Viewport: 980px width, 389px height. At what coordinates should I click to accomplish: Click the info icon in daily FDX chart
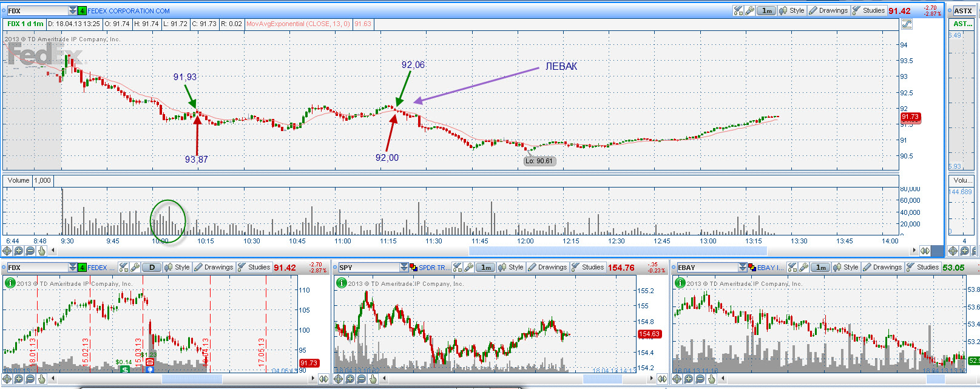(x=10, y=283)
